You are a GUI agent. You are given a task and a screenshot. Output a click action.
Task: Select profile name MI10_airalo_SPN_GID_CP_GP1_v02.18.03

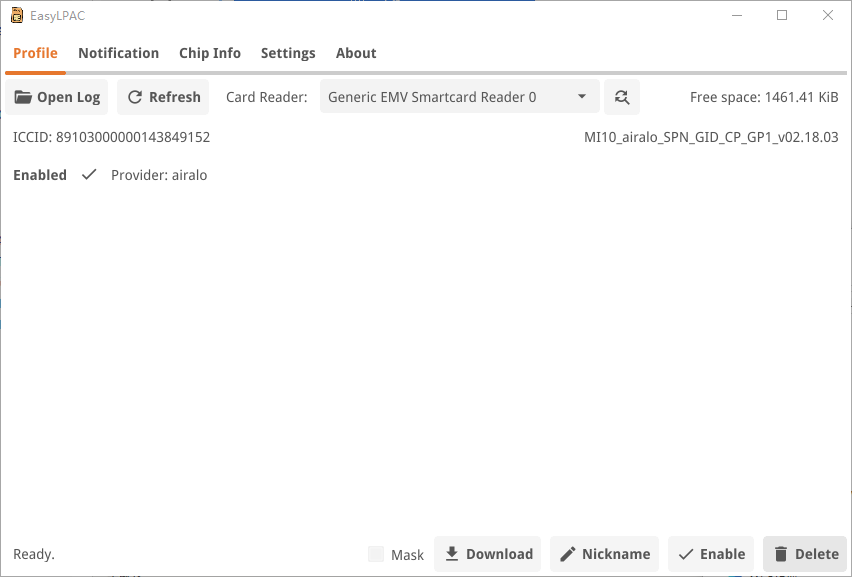pos(711,137)
